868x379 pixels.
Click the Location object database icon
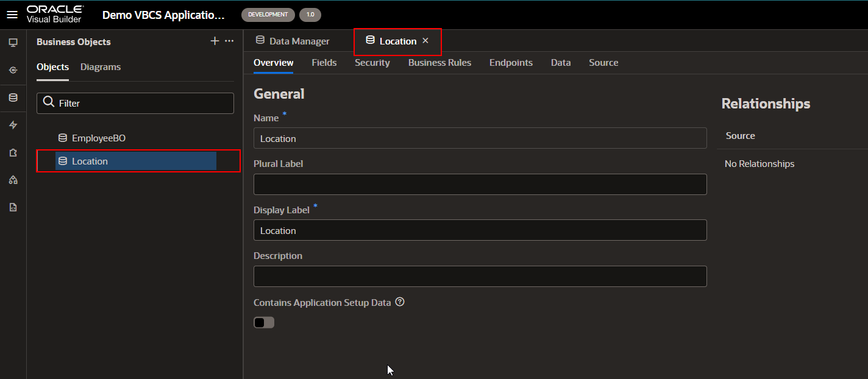point(62,161)
